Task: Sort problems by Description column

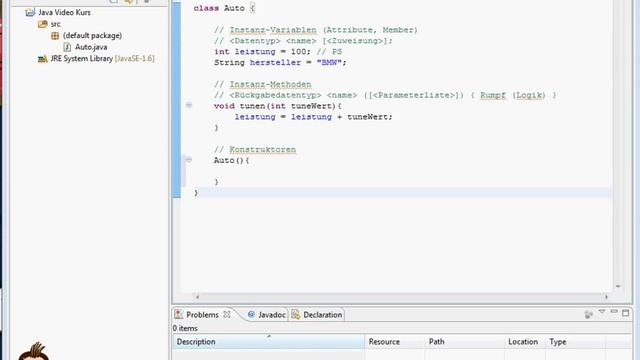Action: [268, 342]
